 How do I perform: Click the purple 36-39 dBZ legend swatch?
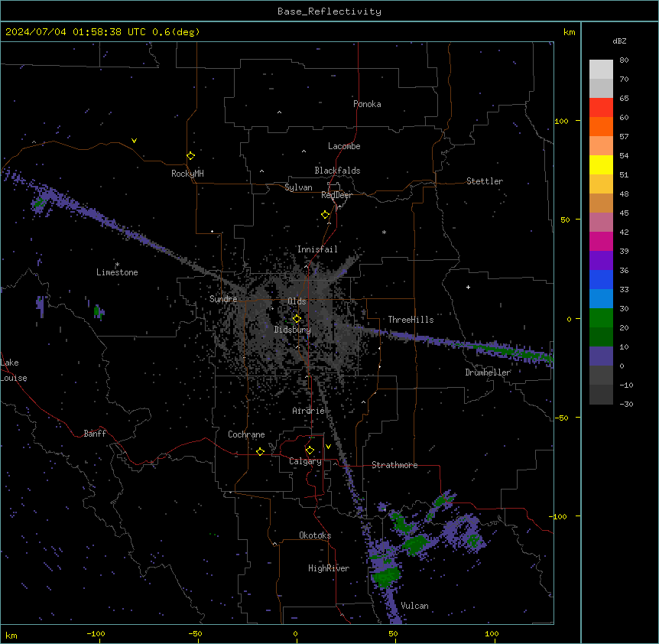pyautogui.click(x=601, y=261)
